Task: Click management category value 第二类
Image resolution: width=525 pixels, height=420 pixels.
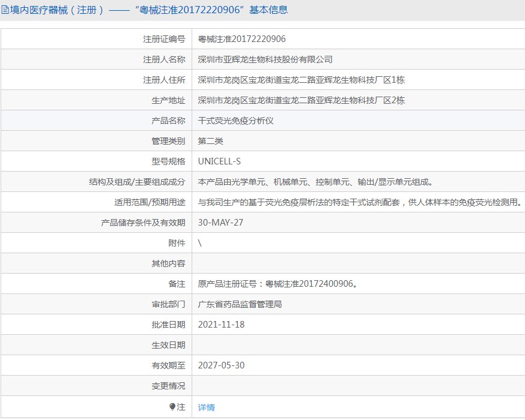Action: 210,141
